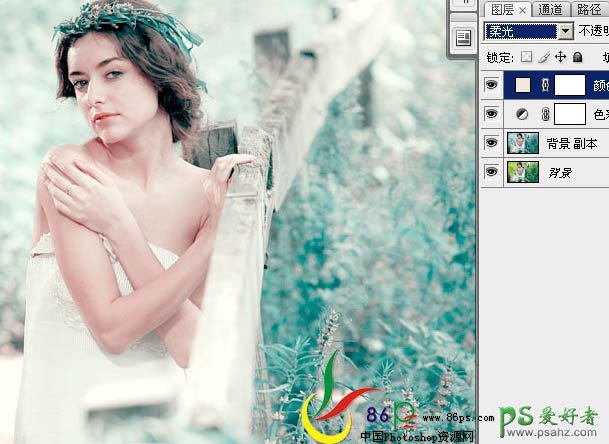609x444 pixels.
Task: Select the 图层 tab
Action: point(501,10)
